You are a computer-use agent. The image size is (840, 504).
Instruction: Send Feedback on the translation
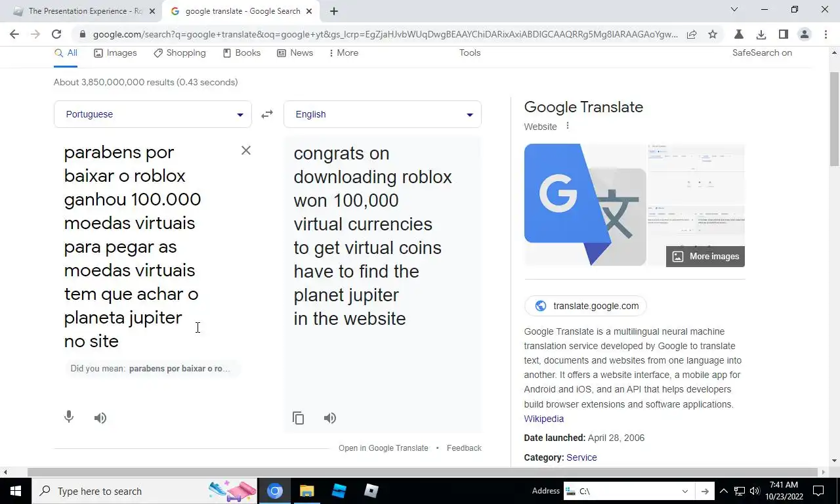(464, 448)
